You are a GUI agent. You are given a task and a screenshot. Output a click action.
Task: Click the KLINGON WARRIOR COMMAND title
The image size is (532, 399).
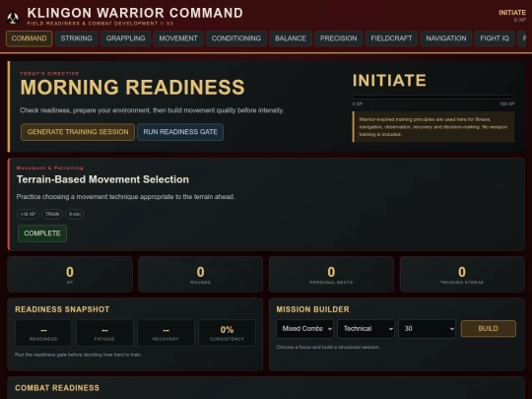tap(135, 13)
